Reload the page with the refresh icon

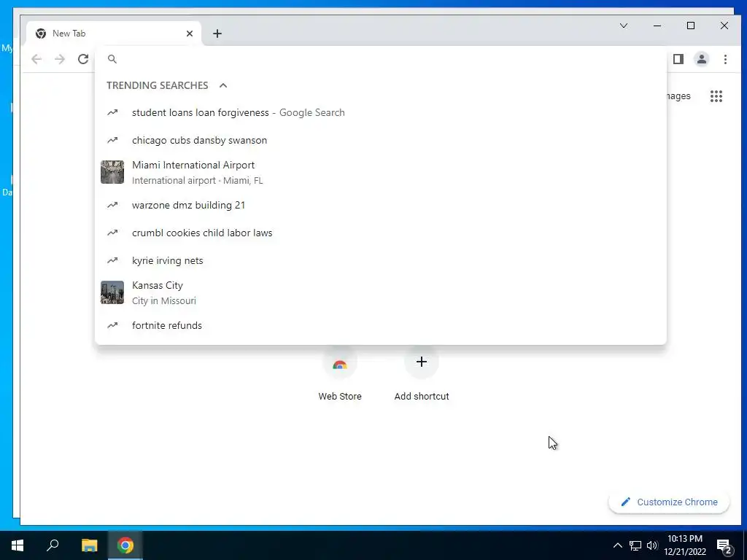point(83,59)
